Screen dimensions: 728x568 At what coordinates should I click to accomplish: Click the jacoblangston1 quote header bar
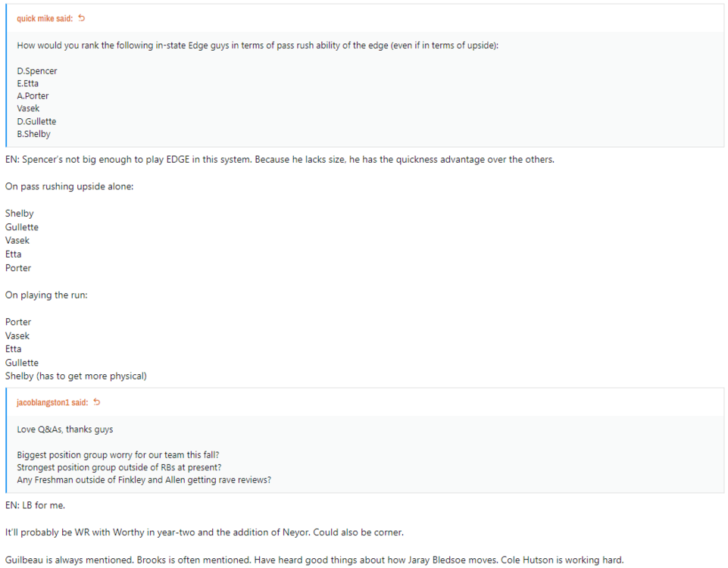pyautogui.click(x=364, y=402)
